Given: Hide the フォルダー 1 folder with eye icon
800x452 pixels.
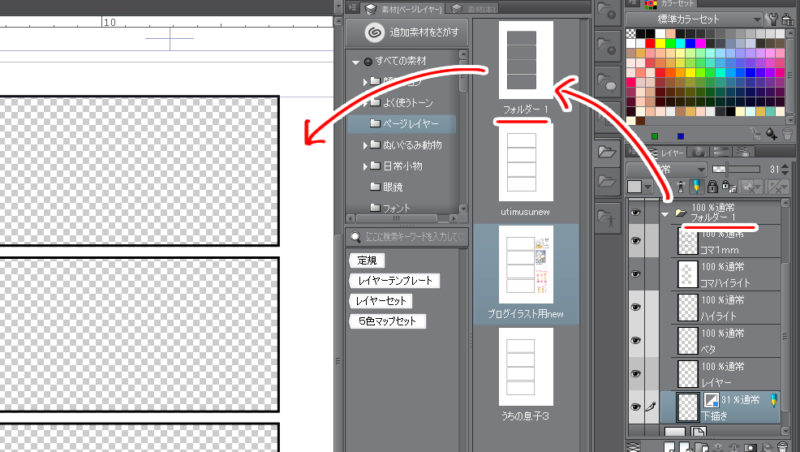Looking at the screenshot, I should point(635,212).
